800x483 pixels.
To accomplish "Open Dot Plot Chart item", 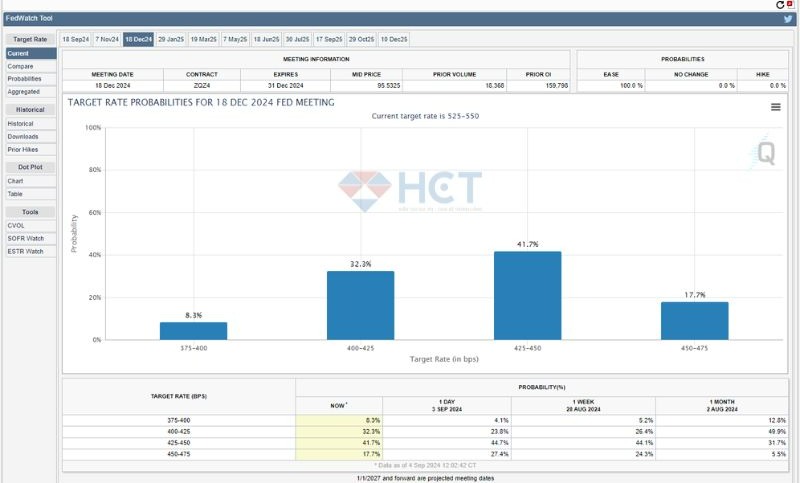I will pyautogui.click(x=31, y=181).
